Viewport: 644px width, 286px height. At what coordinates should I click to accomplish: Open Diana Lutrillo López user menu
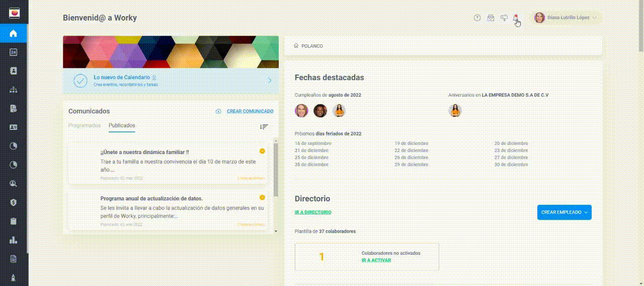click(x=566, y=18)
